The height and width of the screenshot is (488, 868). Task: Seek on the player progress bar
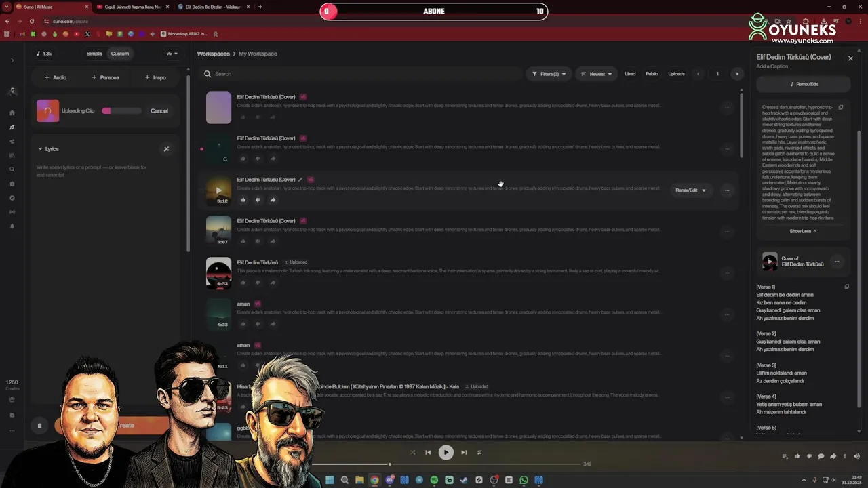pyautogui.click(x=446, y=464)
